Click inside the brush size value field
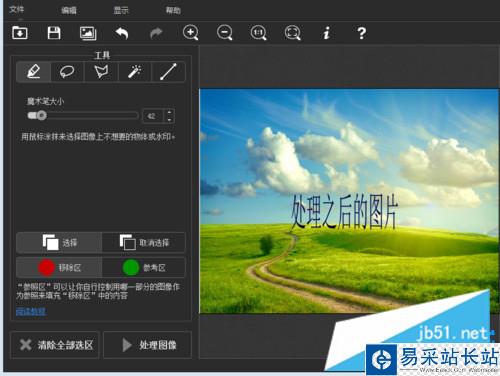 coord(153,116)
